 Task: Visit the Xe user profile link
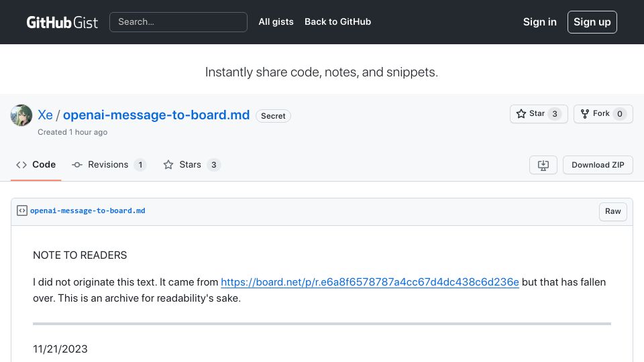[x=45, y=115]
